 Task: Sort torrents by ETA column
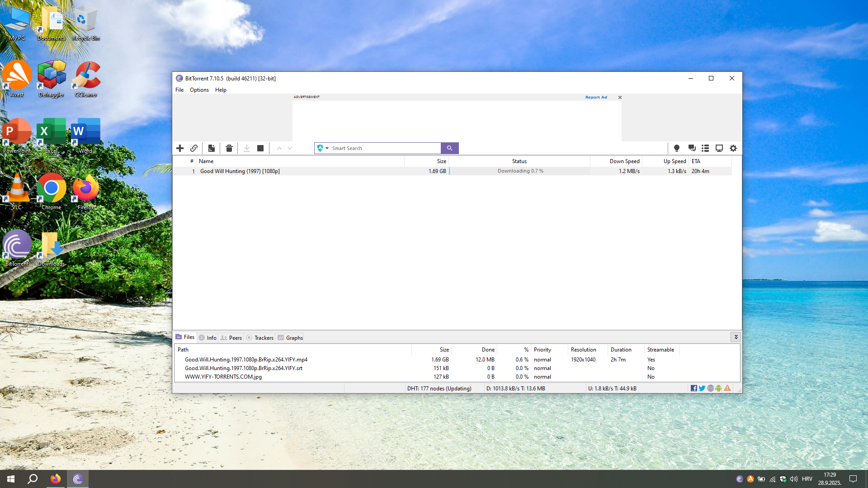point(710,161)
